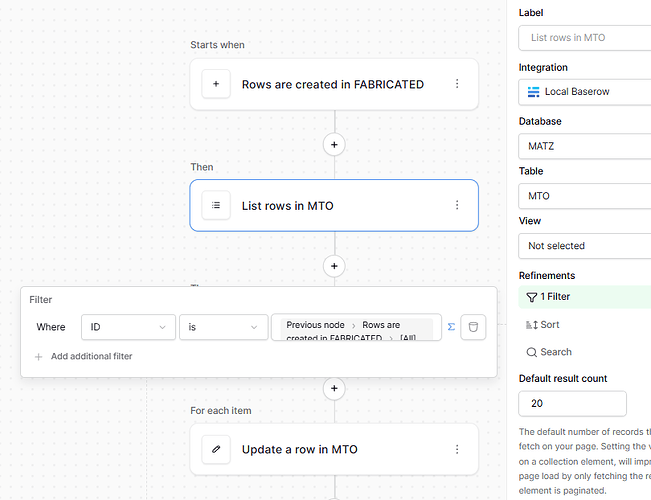
Task: Open three-dot menu for List rows in MTO
Action: pyautogui.click(x=457, y=206)
